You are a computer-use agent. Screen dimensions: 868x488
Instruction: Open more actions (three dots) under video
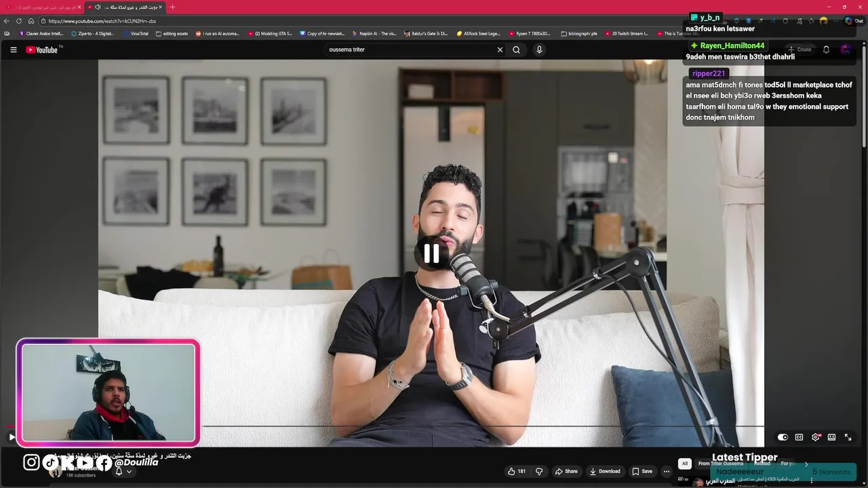667,471
